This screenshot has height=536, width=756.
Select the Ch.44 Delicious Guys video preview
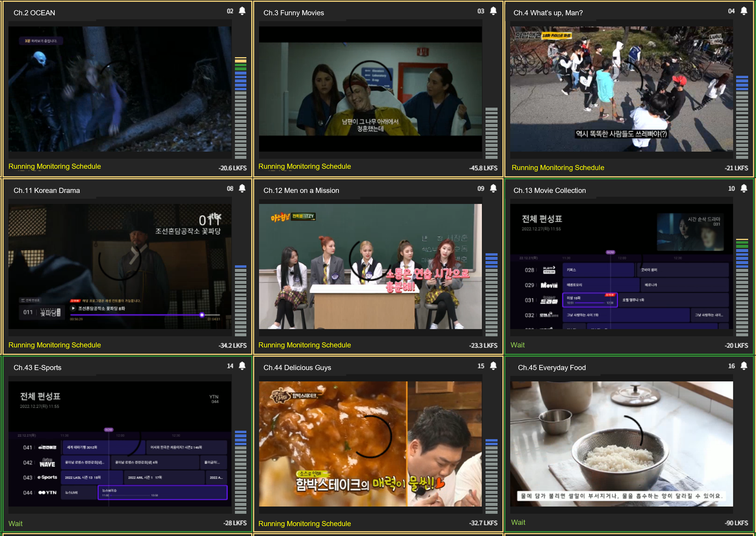[x=370, y=444]
